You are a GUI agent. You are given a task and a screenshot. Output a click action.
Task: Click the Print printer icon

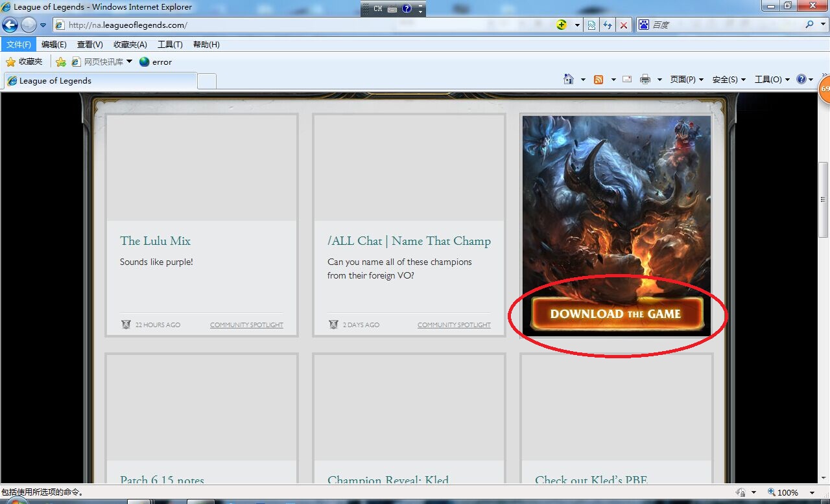click(x=645, y=80)
